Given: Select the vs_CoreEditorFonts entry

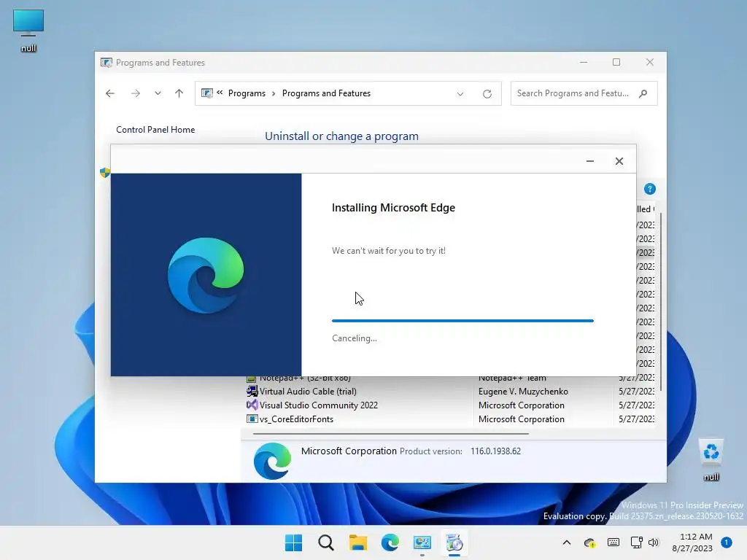Looking at the screenshot, I should (296, 419).
